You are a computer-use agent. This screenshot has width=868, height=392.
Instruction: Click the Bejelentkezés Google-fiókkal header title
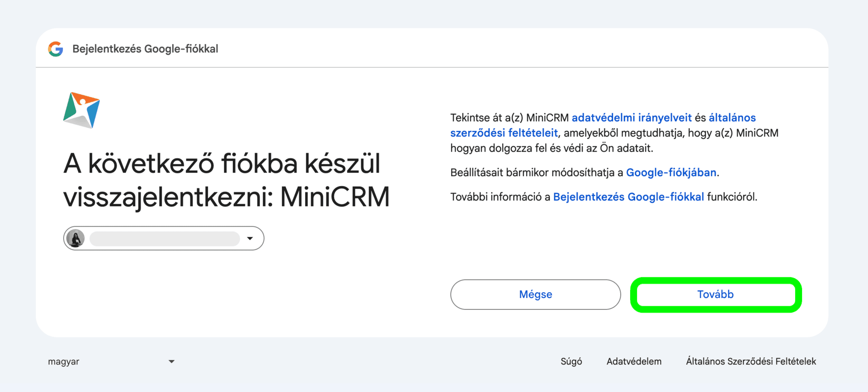tap(145, 49)
